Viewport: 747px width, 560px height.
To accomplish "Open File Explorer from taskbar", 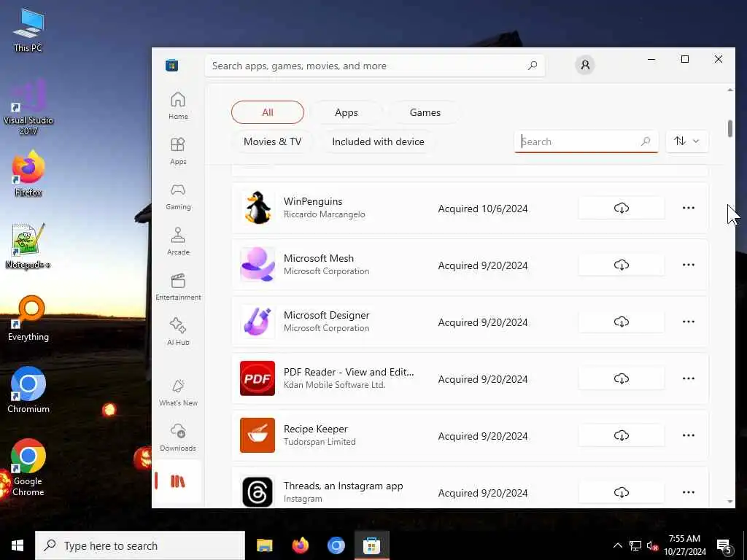I will click(264, 545).
